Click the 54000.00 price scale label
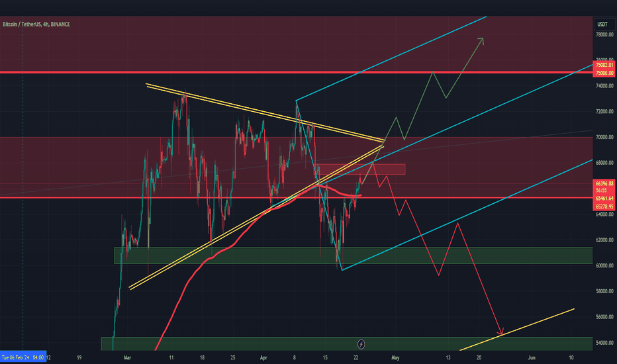 click(604, 343)
